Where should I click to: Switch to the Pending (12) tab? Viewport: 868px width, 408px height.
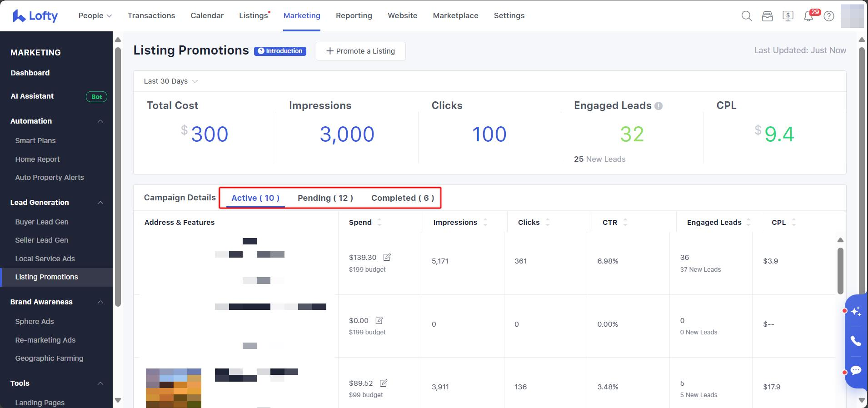(x=325, y=198)
